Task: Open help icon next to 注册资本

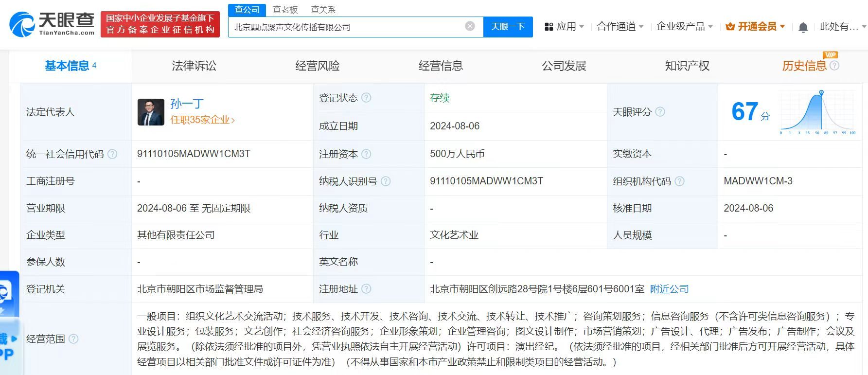Action: pyautogui.click(x=366, y=154)
